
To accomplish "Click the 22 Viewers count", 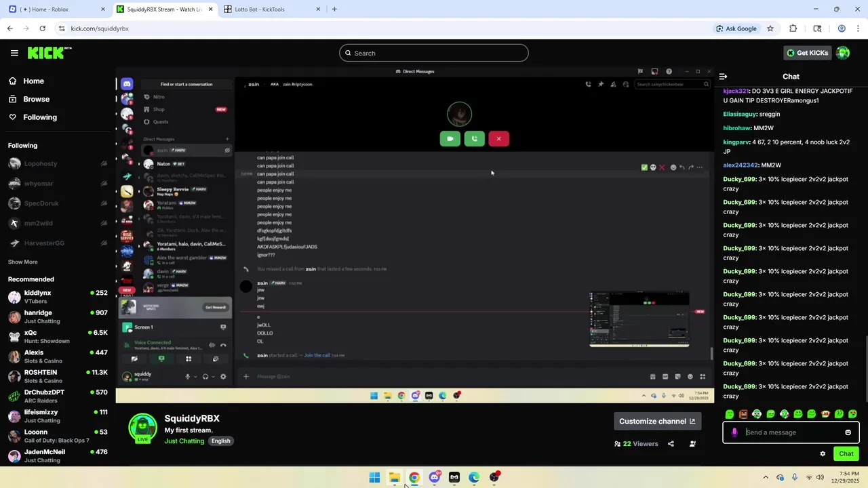I will pos(636,444).
